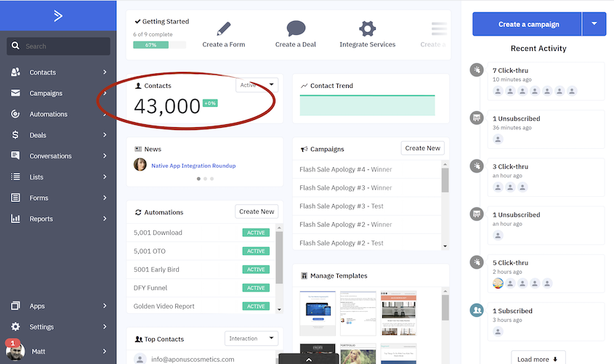Open Reports bar chart icon in sidebar
The height and width of the screenshot is (364, 614).
(x=15, y=219)
